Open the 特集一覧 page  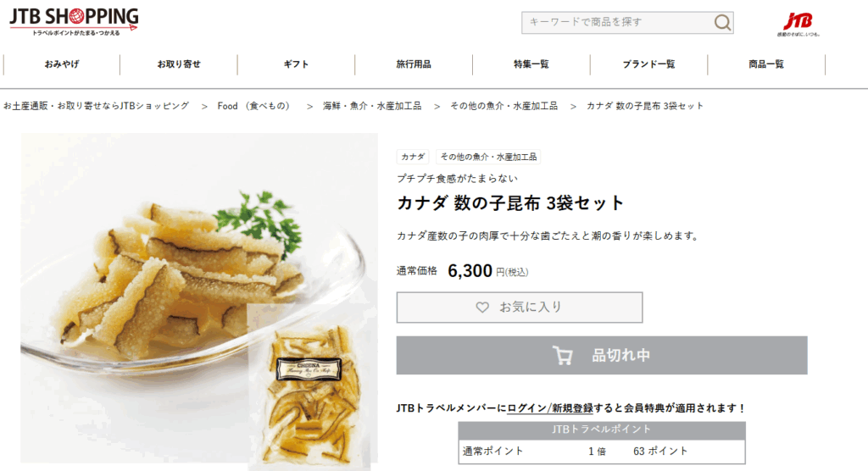tap(531, 64)
